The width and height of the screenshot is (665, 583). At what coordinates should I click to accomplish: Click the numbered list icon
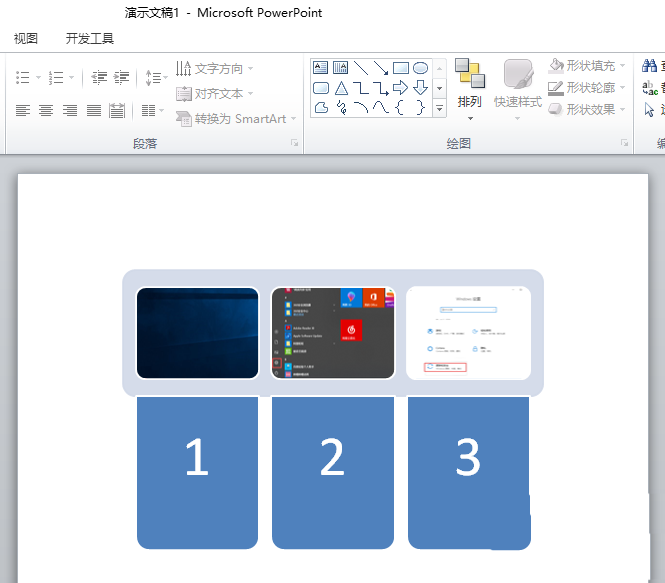(56, 78)
